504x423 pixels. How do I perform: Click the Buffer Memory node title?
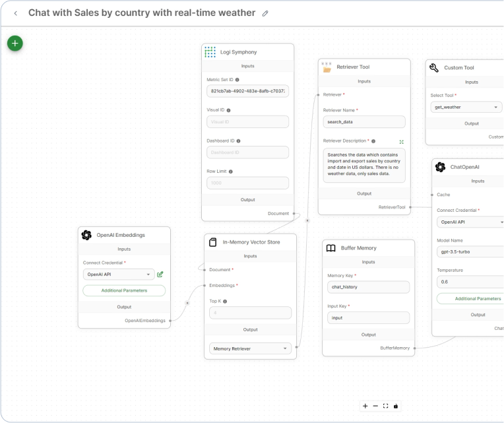click(x=358, y=248)
